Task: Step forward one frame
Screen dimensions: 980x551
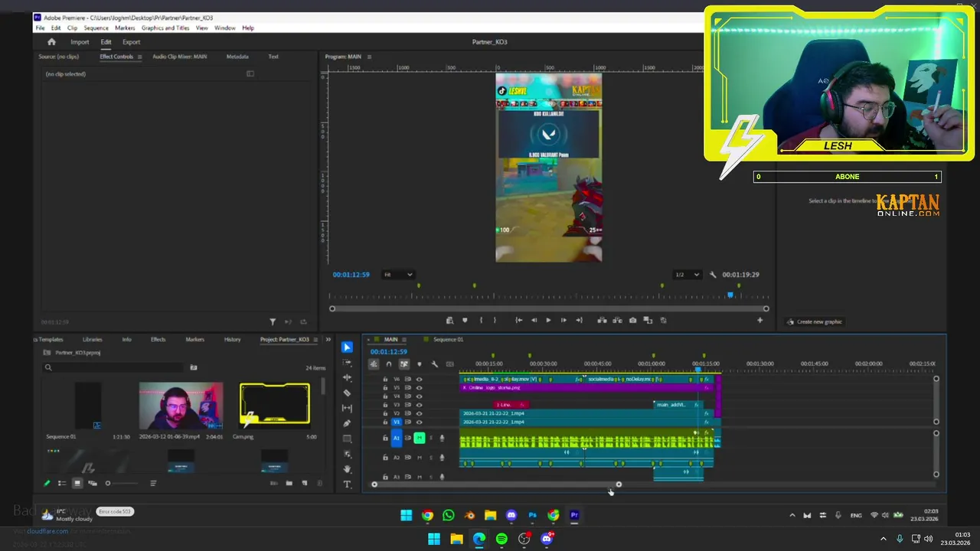Action: point(563,321)
